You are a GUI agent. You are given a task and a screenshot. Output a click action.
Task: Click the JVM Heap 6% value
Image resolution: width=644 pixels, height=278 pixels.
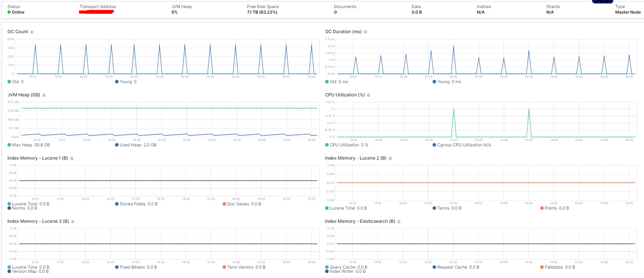tap(174, 12)
